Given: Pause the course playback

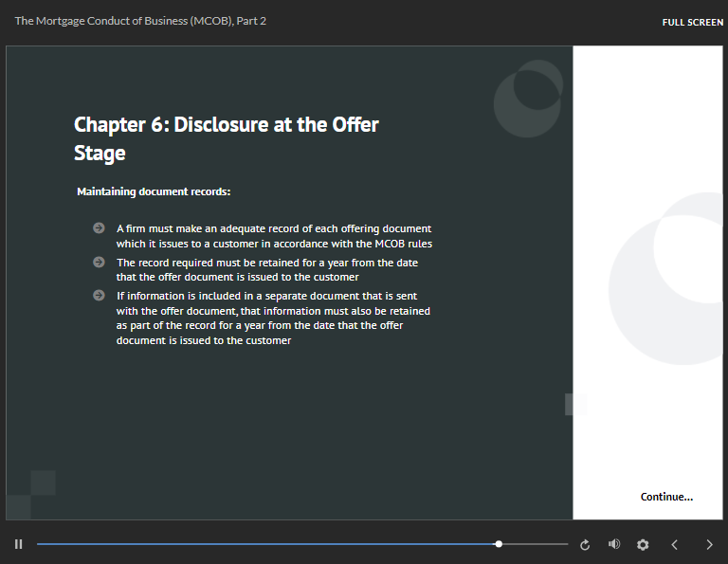Looking at the screenshot, I should 19,544.
